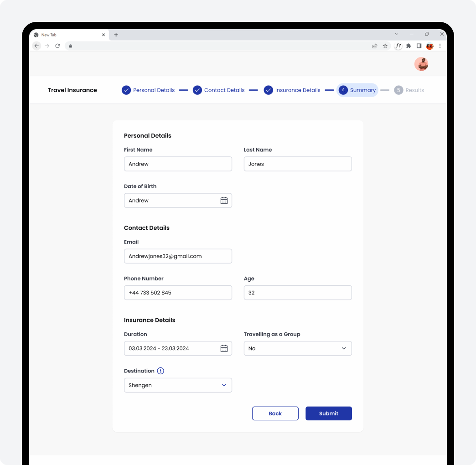Open the Duration date range calendar
The width and height of the screenshot is (476, 465).
224,348
